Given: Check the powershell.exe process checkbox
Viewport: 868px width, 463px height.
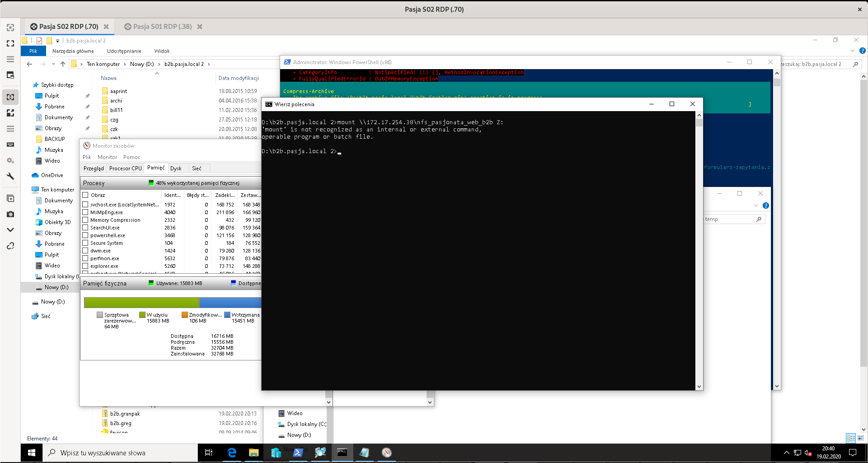Looking at the screenshot, I should [x=85, y=235].
